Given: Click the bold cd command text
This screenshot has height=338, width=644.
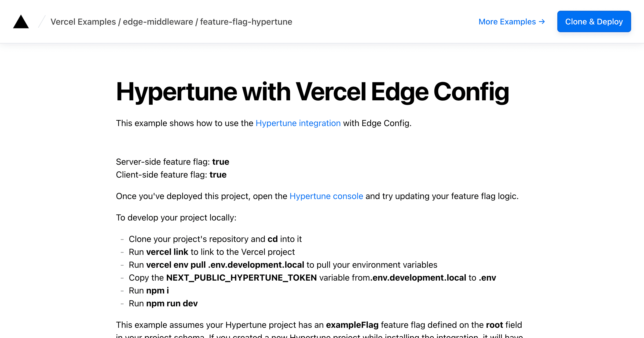Looking at the screenshot, I should [272, 239].
